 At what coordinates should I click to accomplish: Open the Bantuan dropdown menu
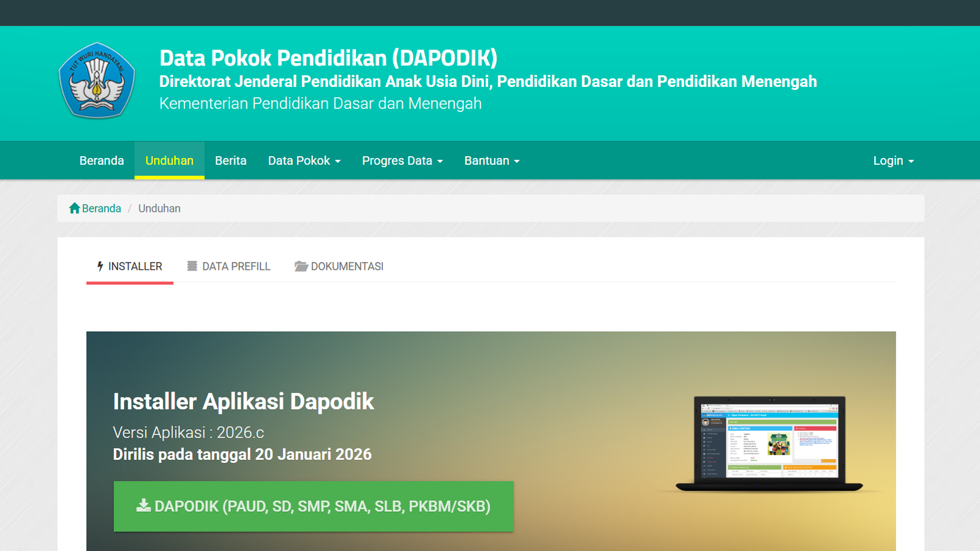click(491, 160)
